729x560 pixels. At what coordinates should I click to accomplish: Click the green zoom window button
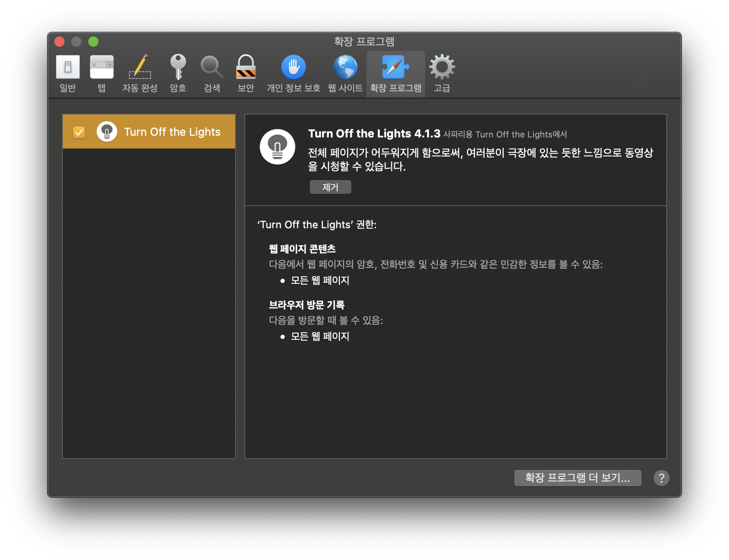[93, 42]
